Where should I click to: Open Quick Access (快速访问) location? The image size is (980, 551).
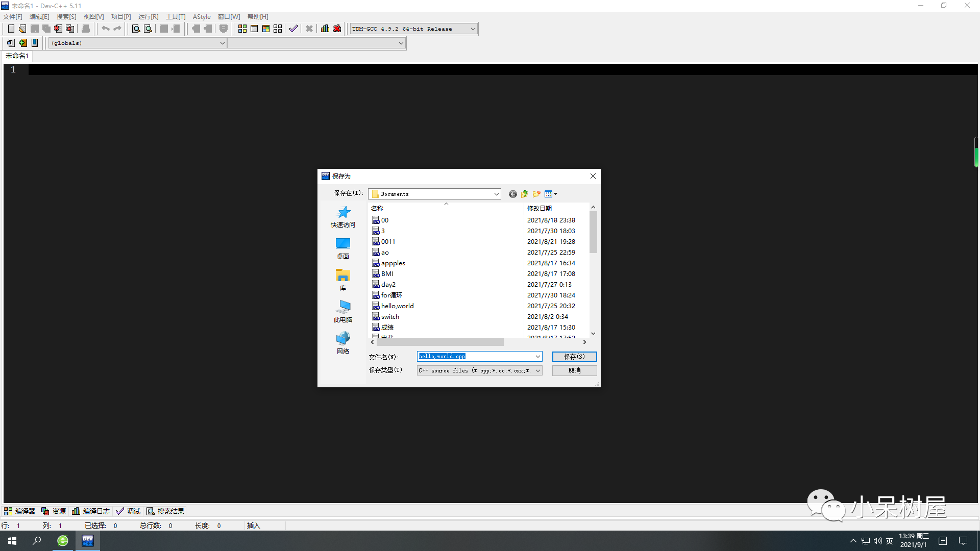click(x=342, y=216)
